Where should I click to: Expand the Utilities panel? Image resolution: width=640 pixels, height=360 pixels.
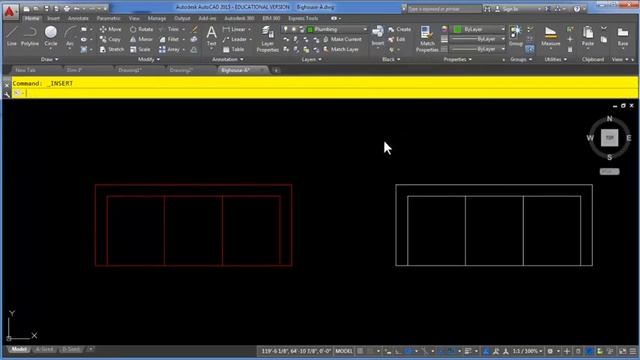tap(556, 60)
